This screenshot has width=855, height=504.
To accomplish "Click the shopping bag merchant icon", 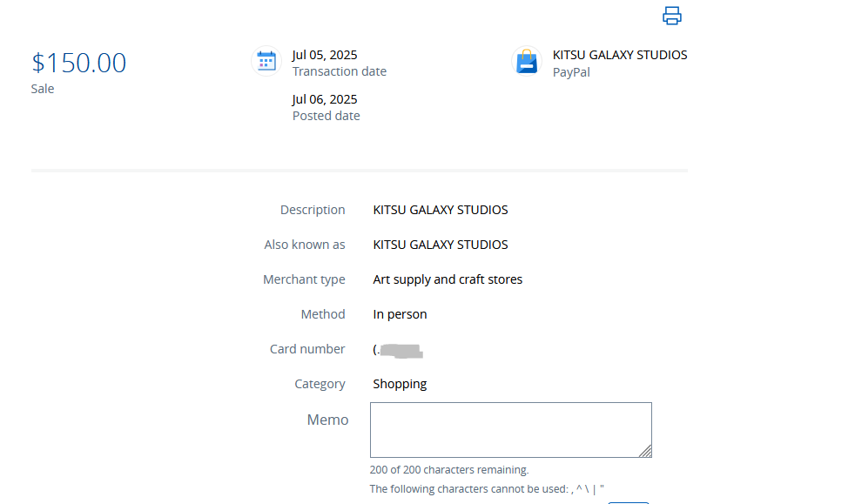I will click(x=527, y=62).
